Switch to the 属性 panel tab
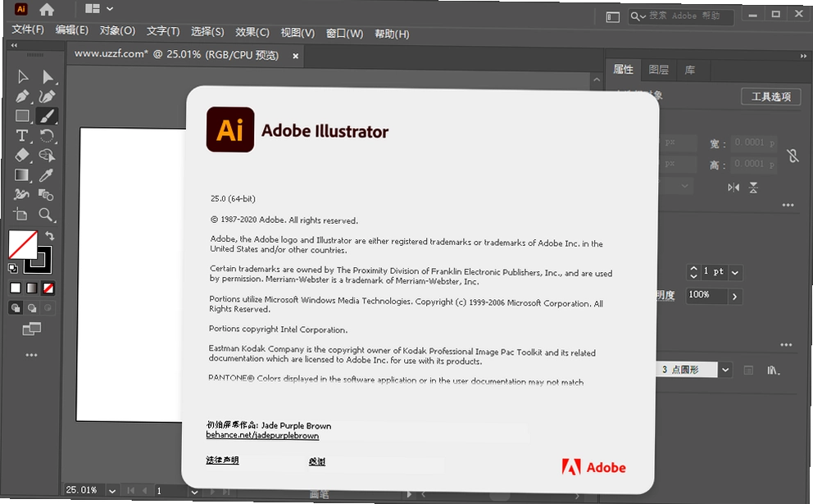Viewport: 813px width, 504px height. click(623, 70)
